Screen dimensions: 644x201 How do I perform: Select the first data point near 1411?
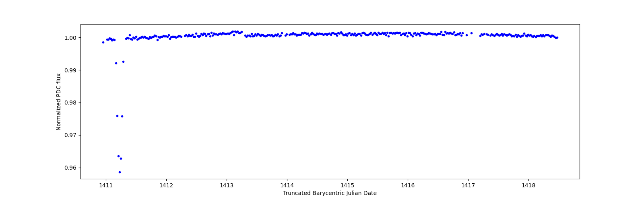pyautogui.click(x=103, y=42)
